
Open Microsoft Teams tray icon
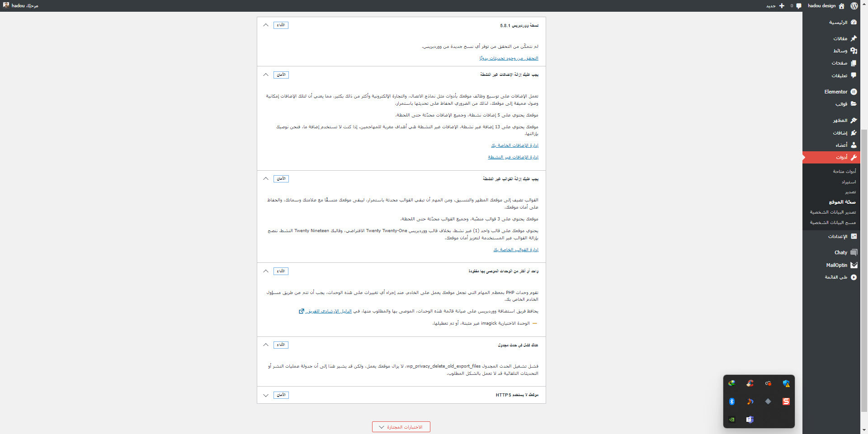point(750,420)
